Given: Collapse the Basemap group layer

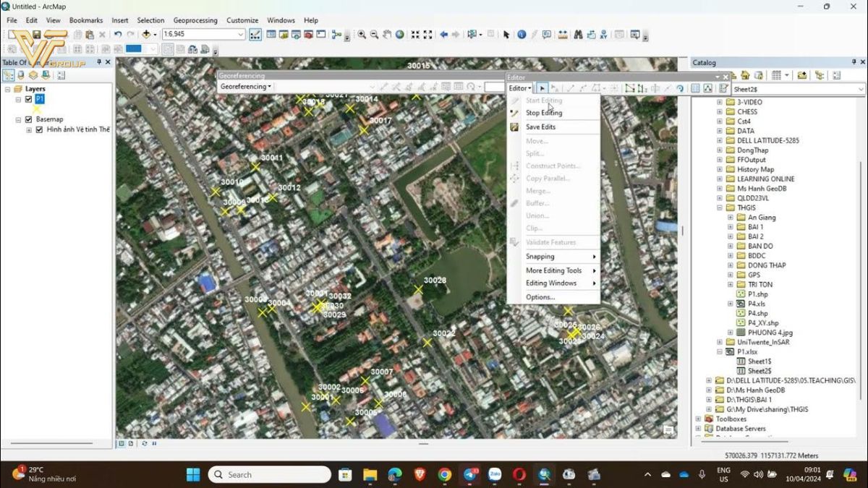Looking at the screenshot, I should [x=18, y=119].
